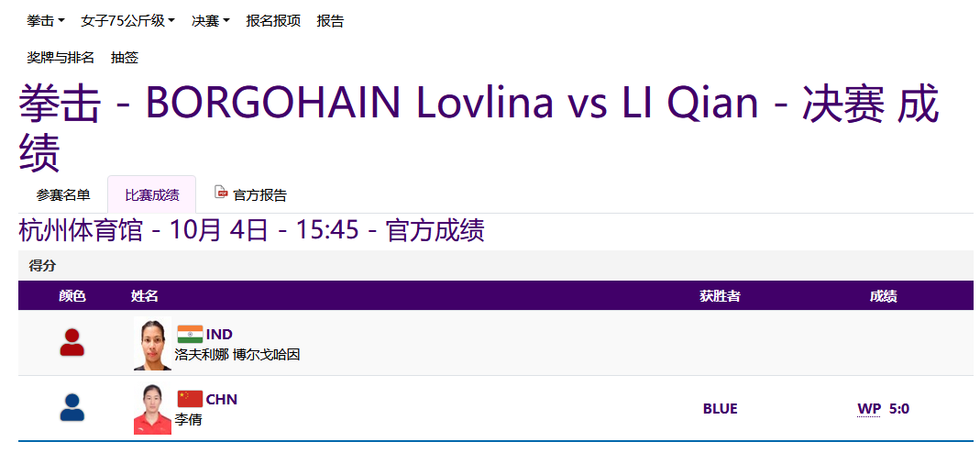Image resolution: width=980 pixels, height=453 pixels.
Task: Expand the 决赛 phase dropdown
Action: [x=210, y=21]
